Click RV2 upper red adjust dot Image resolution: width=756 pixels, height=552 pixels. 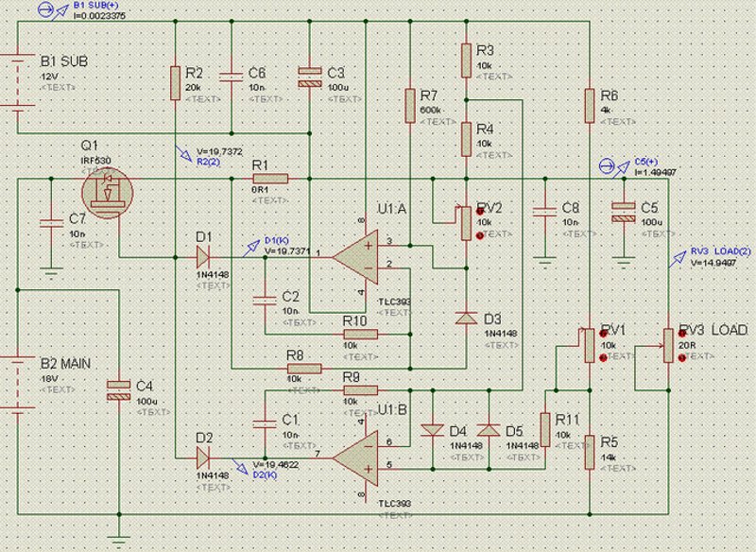(480, 211)
